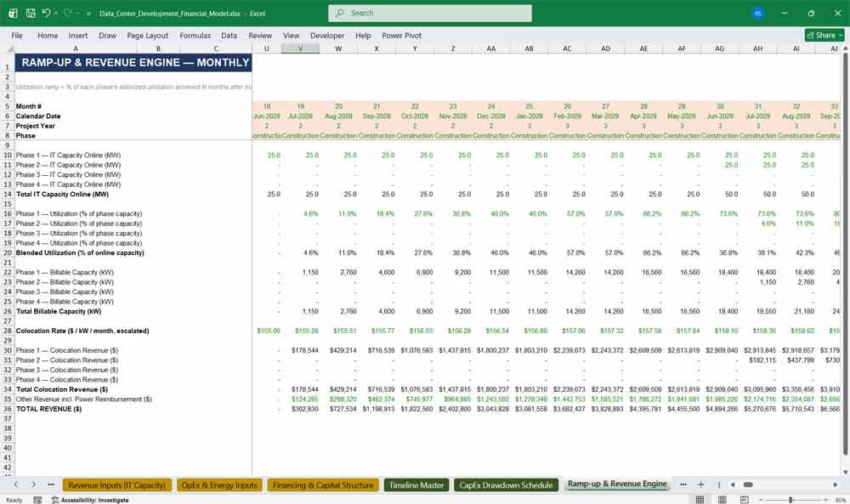
Task: Open the Insert ribbon tab
Action: [x=78, y=35]
